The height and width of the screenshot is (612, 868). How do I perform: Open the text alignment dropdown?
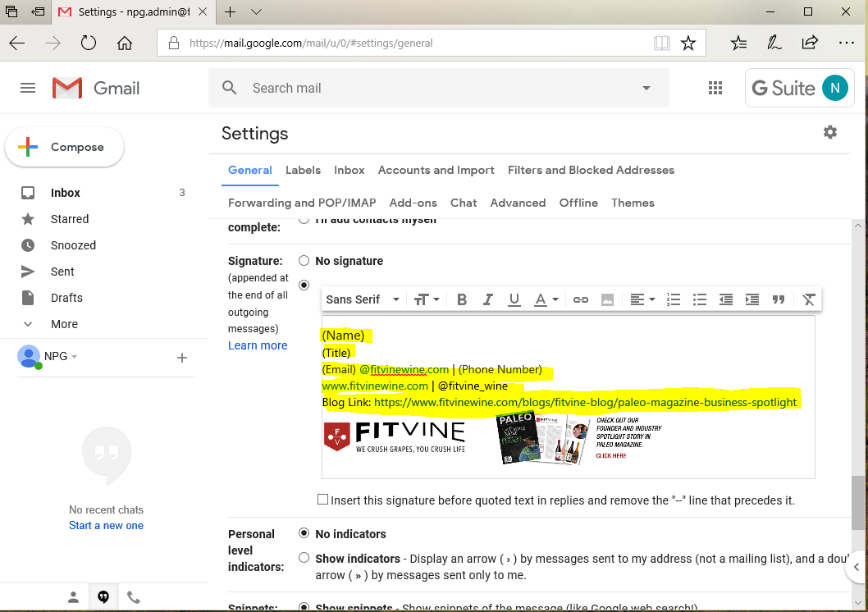(642, 299)
